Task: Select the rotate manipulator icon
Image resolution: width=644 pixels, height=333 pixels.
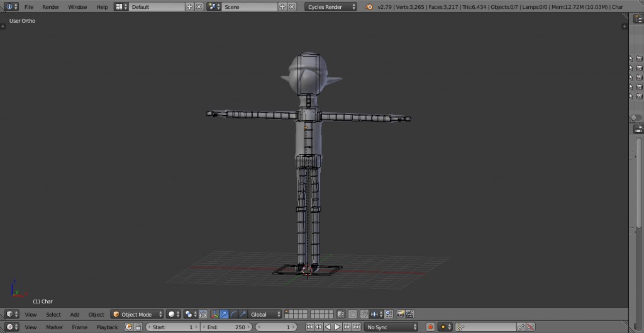Action: click(x=233, y=314)
